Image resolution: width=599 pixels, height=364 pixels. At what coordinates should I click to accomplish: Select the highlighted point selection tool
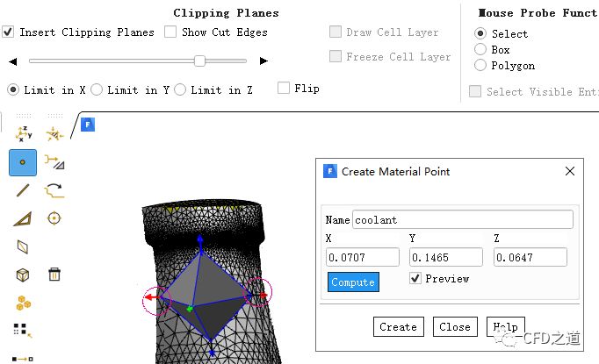(23, 162)
